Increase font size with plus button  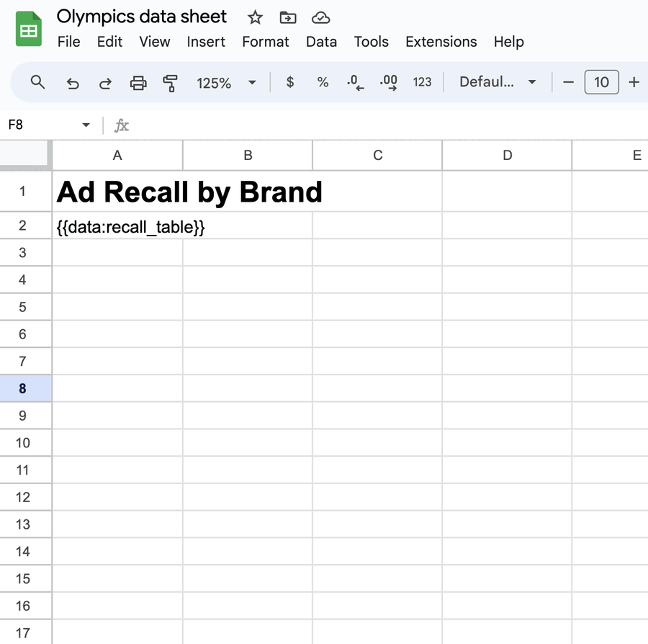(634, 82)
